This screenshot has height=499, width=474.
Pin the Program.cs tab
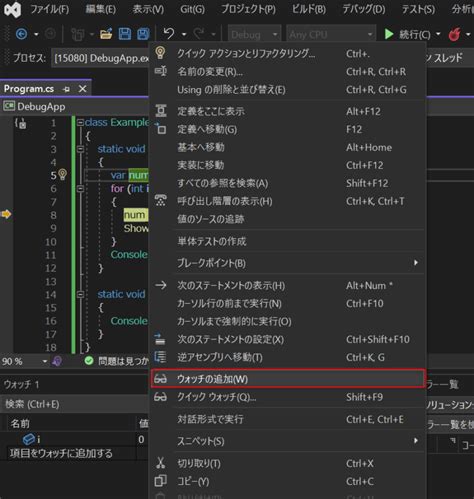66,89
